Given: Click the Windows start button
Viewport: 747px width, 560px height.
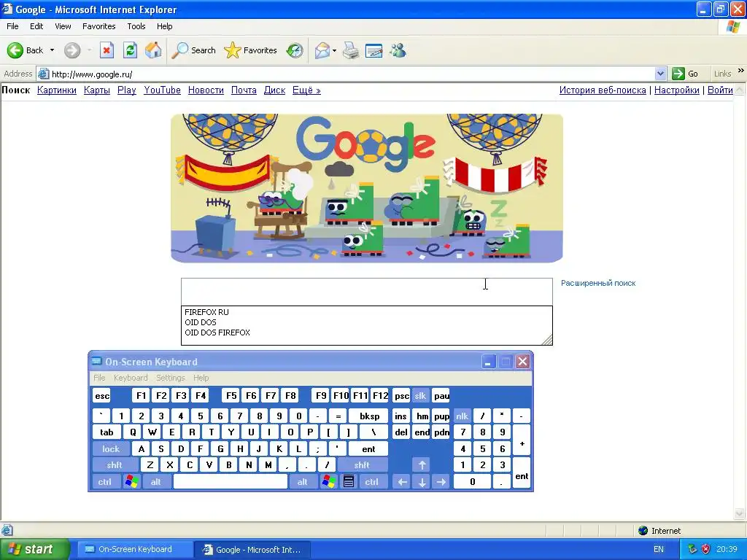Looking at the screenshot, I should 34,549.
